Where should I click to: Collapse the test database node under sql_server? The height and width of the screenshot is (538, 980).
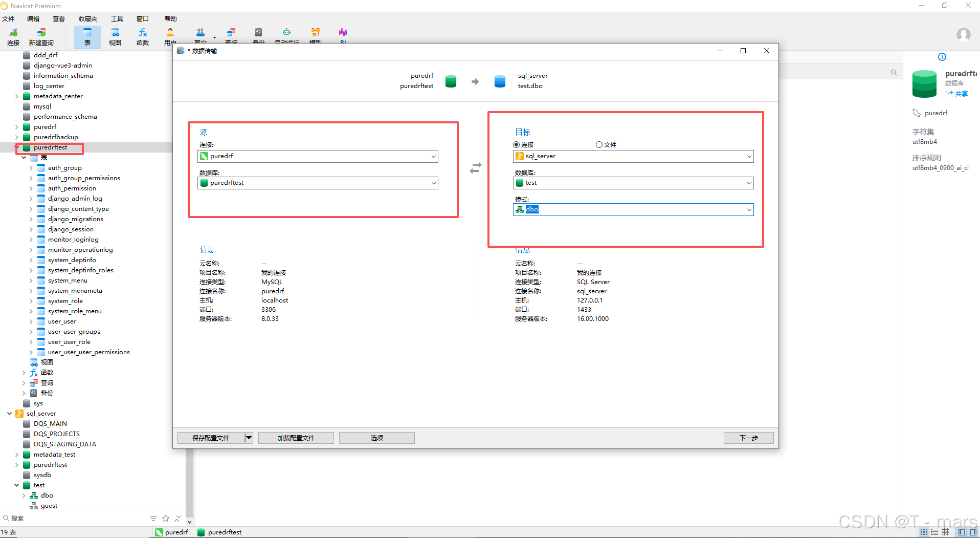16,485
